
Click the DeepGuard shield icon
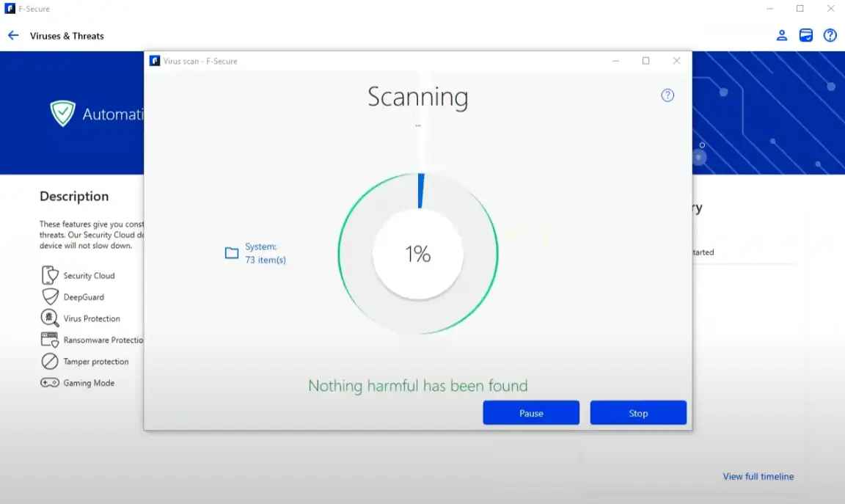coord(50,297)
